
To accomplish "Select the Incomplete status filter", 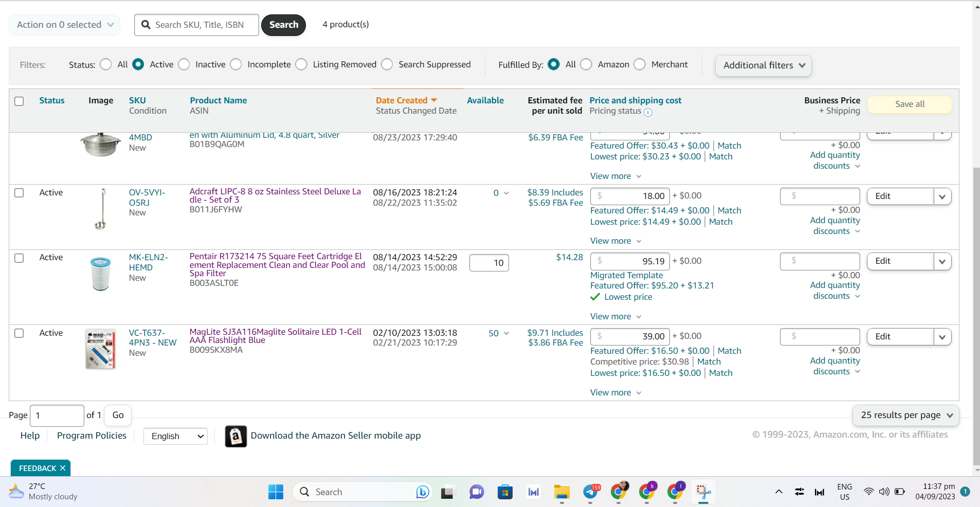I will click(x=236, y=64).
